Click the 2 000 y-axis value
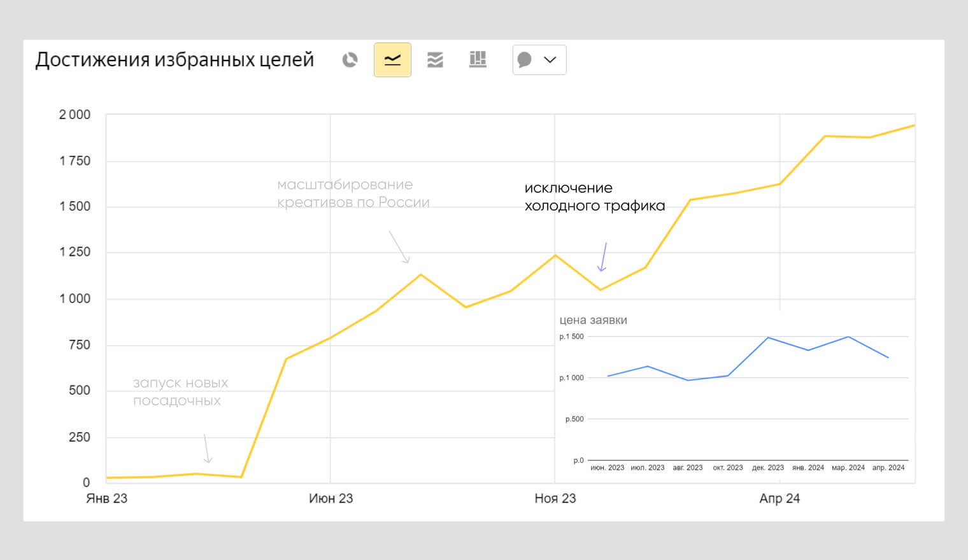968x560 pixels. click(x=75, y=115)
